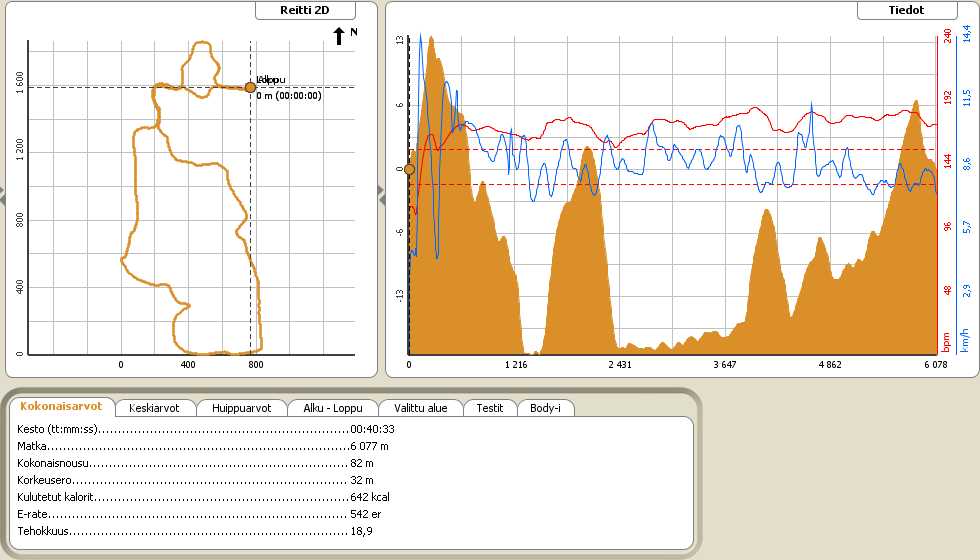Viewport: 980px width, 560px height.
Task: Click the bpm axis label
Action: (x=946, y=342)
